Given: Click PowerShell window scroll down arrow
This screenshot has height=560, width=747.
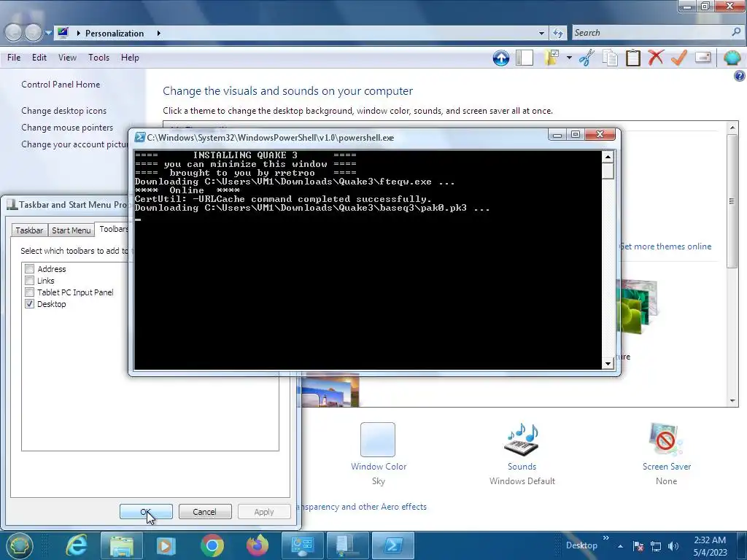Looking at the screenshot, I should [x=608, y=364].
